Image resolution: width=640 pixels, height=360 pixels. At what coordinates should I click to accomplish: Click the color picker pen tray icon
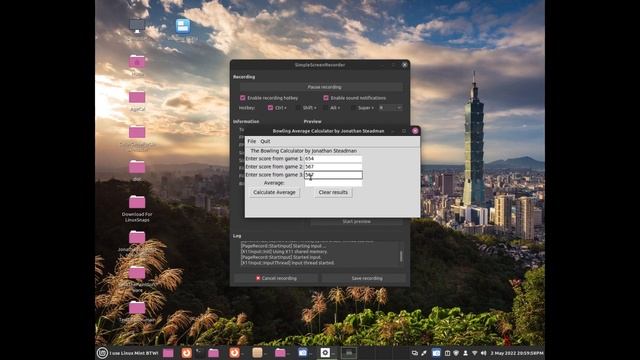(x=424, y=353)
